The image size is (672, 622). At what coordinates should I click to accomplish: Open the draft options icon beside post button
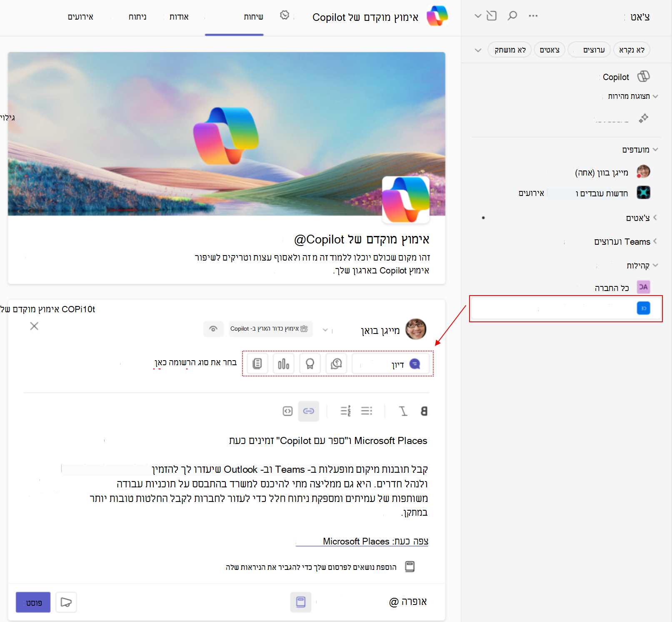tap(66, 602)
